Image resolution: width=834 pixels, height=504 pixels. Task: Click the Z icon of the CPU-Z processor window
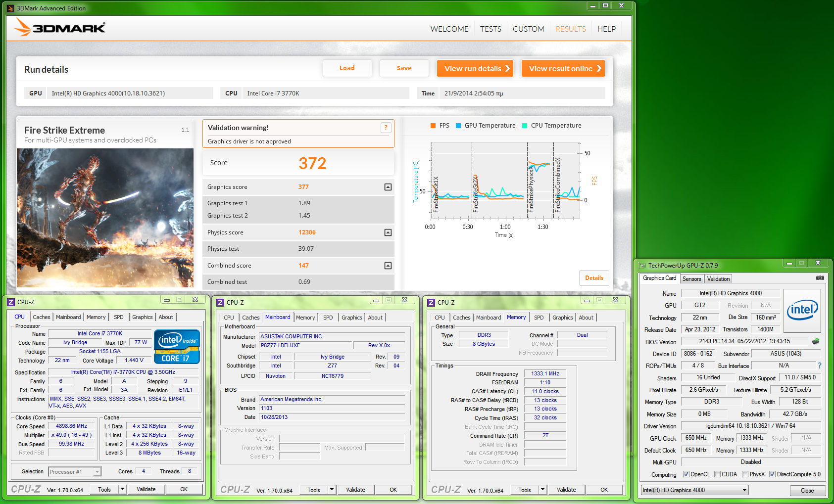pos(11,302)
